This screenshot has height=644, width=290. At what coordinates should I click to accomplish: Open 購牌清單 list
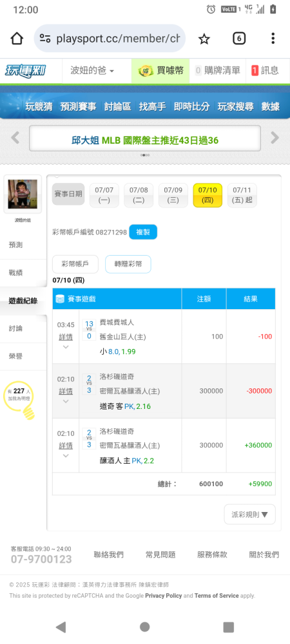pos(217,71)
